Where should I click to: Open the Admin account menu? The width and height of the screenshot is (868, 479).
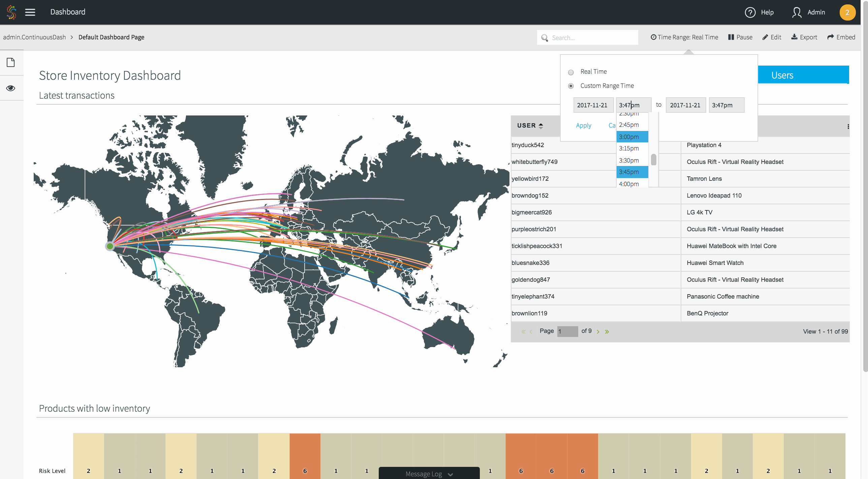click(809, 12)
